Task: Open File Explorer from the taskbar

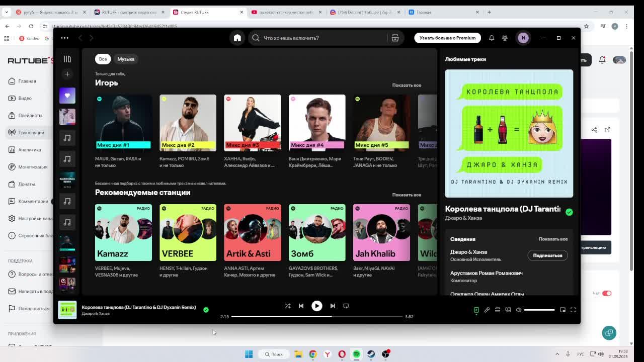Action: pos(298,354)
